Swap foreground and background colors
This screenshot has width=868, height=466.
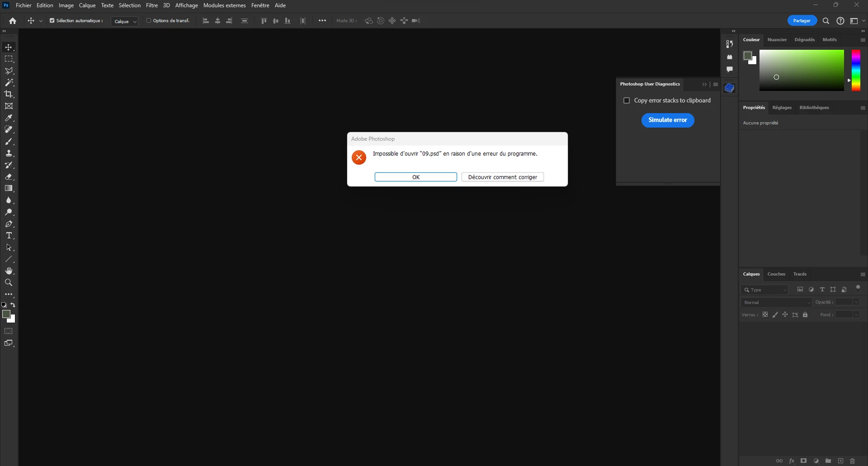click(13, 305)
